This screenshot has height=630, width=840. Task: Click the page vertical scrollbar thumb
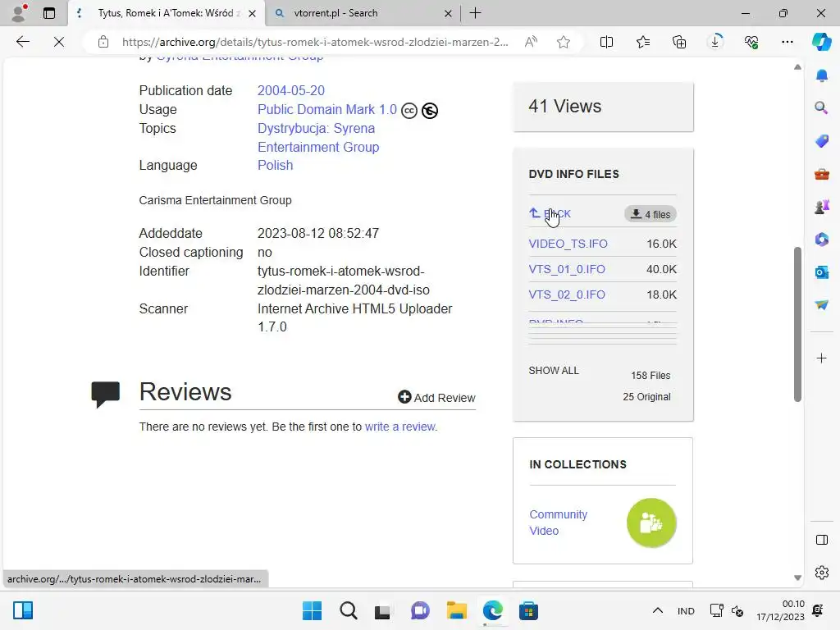click(x=797, y=324)
